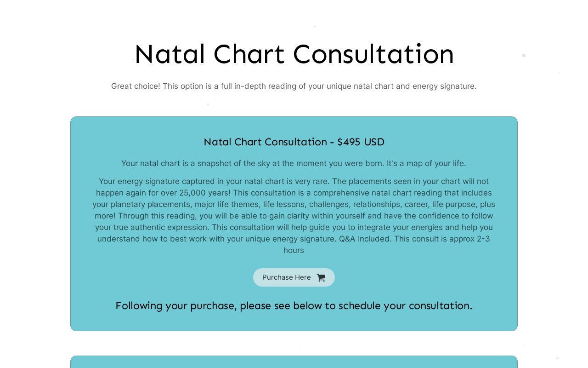This screenshot has height=368, width=588.
Task: Select the cart icon inside Purchase Here button
Action: pos(321,277)
